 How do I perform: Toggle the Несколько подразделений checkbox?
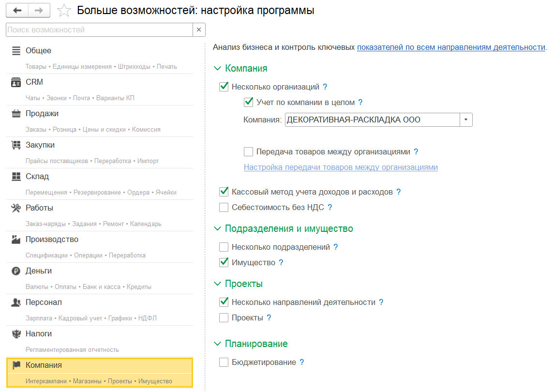(x=224, y=247)
